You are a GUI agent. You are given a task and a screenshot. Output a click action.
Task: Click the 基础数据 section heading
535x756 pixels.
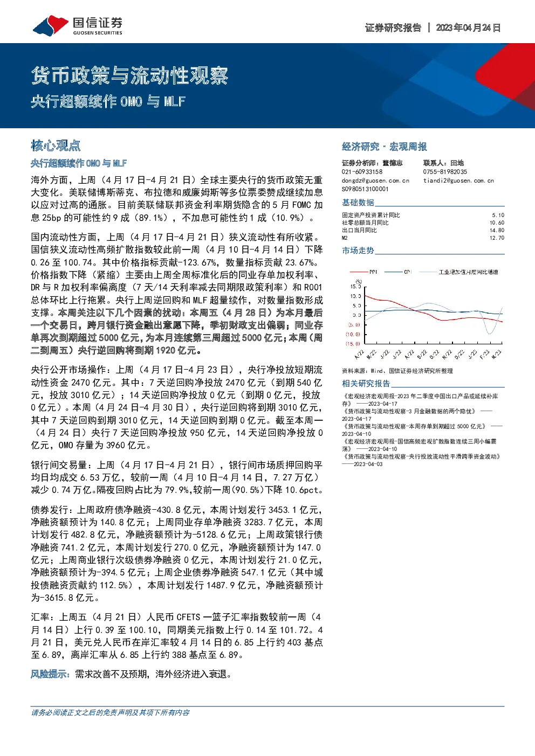(358, 203)
